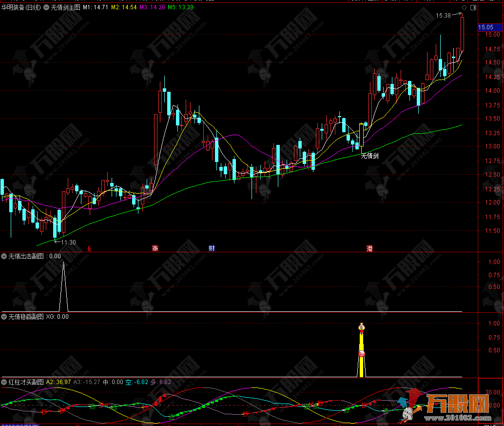The image size is (504, 426).
Task: Expand the 无情出击副图 indicator menu arrow
Action: tap(4, 256)
